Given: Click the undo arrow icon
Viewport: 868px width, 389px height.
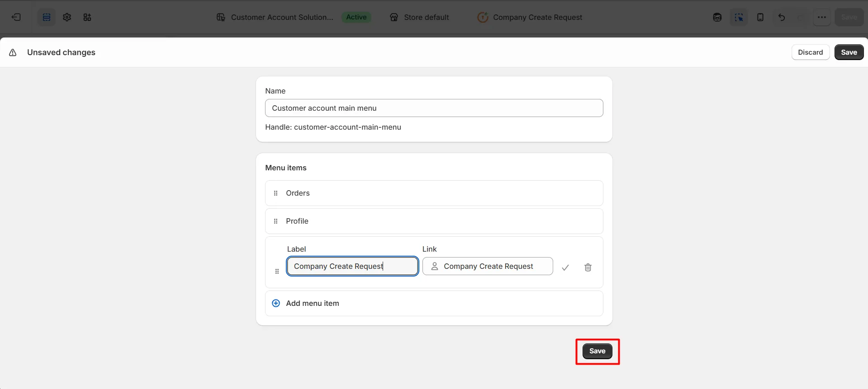Looking at the screenshot, I should [x=782, y=17].
